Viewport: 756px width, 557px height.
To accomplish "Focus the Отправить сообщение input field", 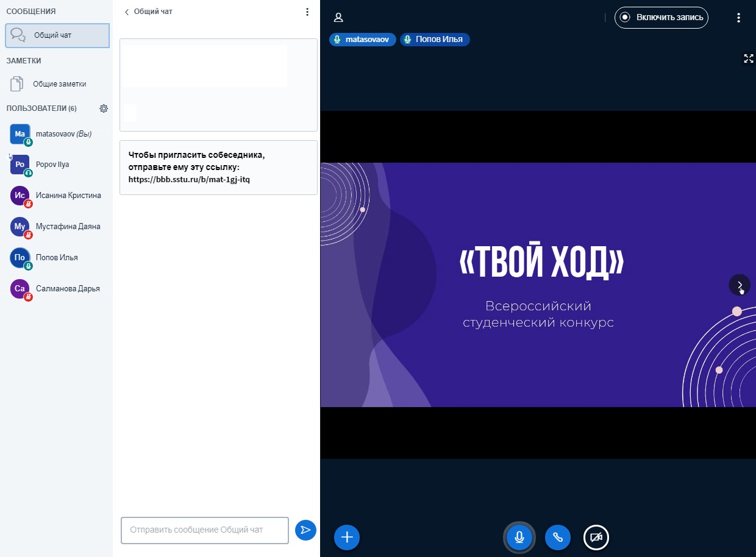I will [205, 530].
